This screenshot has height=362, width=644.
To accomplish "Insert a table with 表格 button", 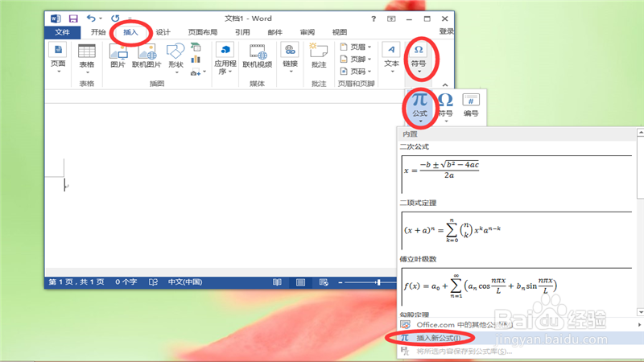I will [87, 59].
